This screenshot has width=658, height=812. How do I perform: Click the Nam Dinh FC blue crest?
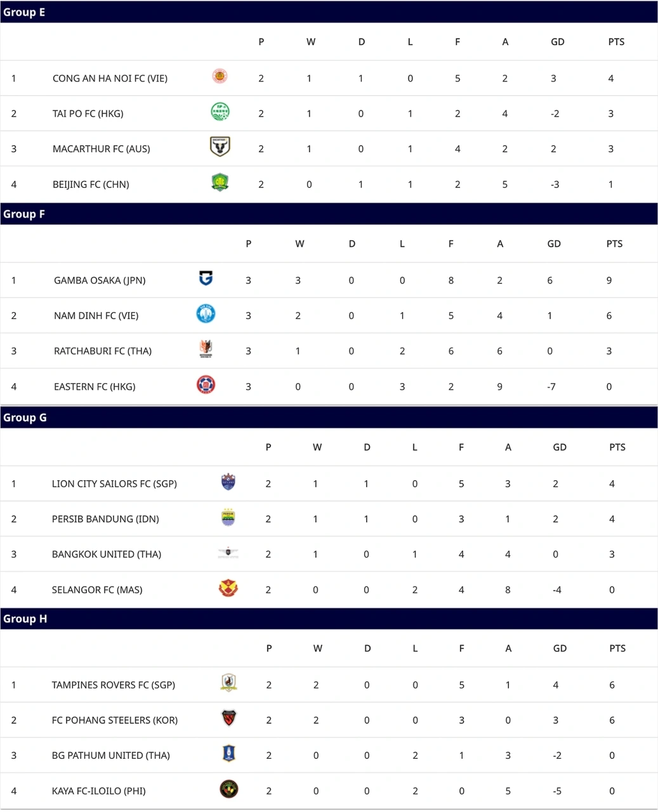click(206, 314)
